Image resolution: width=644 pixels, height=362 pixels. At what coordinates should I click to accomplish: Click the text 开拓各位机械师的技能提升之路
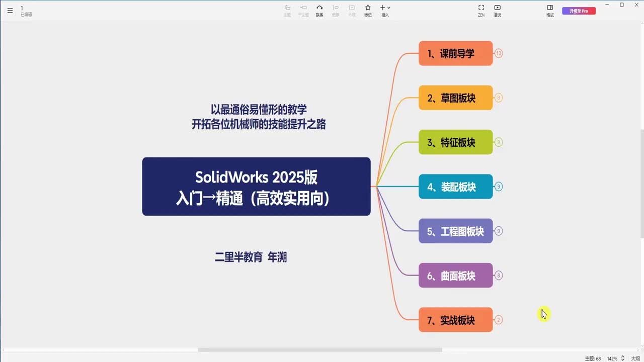pyautogui.click(x=259, y=124)
